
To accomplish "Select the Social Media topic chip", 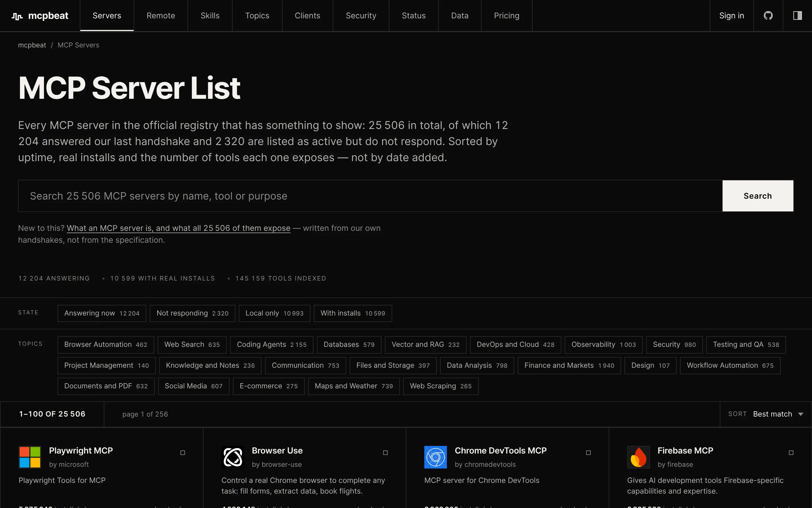I will (194, 386).
